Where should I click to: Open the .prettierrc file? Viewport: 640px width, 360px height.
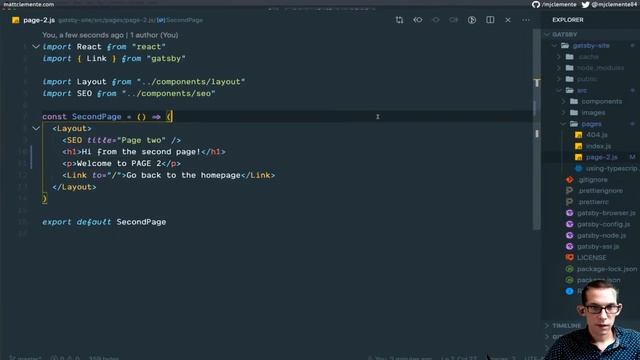[x=593, y=202]
